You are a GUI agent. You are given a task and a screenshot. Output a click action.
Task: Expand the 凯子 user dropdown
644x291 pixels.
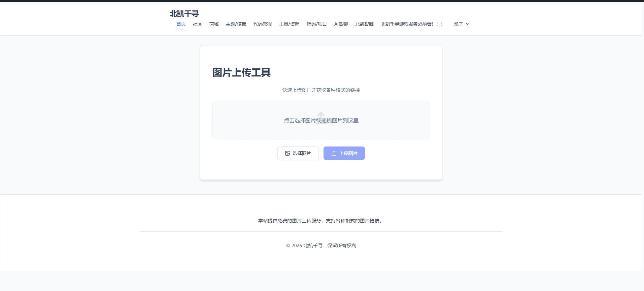click(462, 24)
